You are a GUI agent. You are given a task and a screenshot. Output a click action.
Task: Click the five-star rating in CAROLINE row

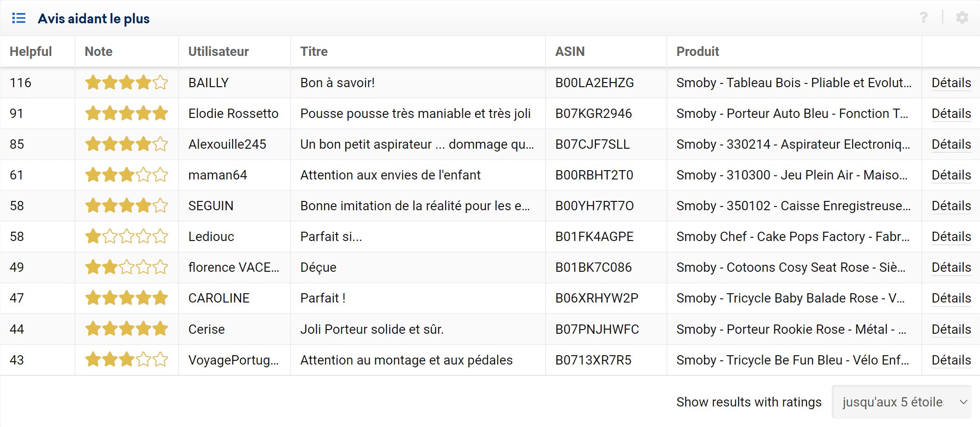click(x=126, y=298)
